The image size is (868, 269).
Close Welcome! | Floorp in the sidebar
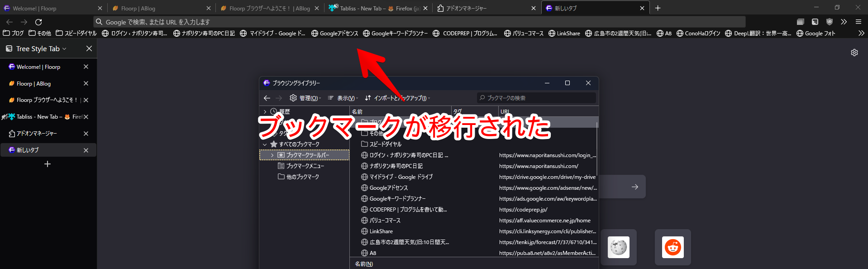point(86,67)
